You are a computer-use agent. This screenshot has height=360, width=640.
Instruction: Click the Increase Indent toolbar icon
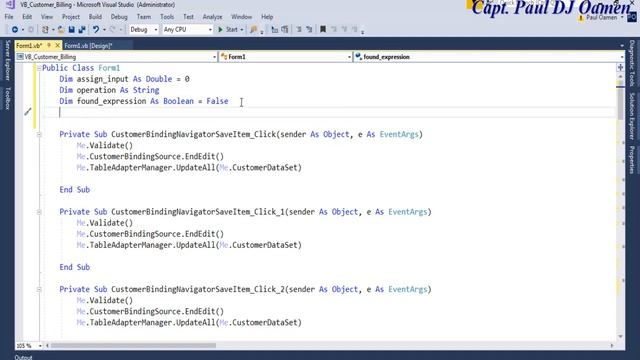pos(285,29)
